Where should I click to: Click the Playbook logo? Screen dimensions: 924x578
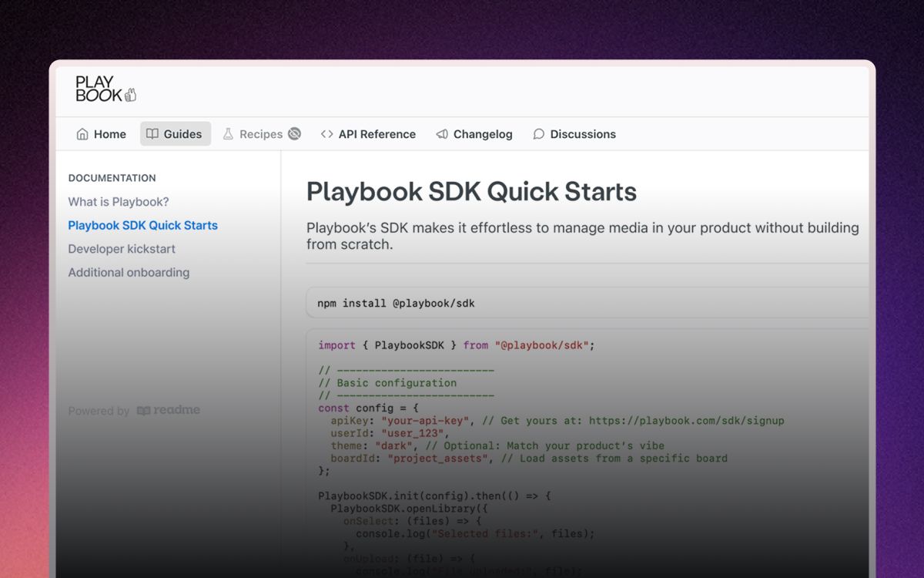(x=105, y=89)
